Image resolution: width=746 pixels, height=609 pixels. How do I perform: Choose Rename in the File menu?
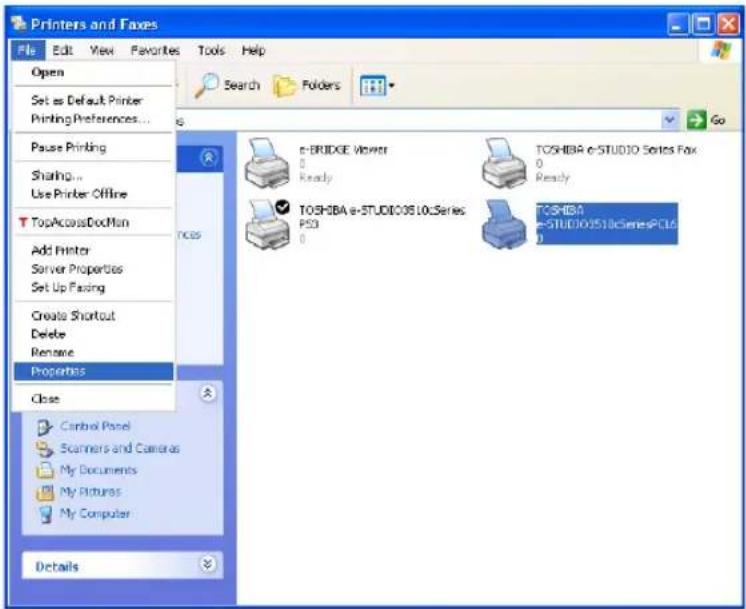(x=94, y=353)
